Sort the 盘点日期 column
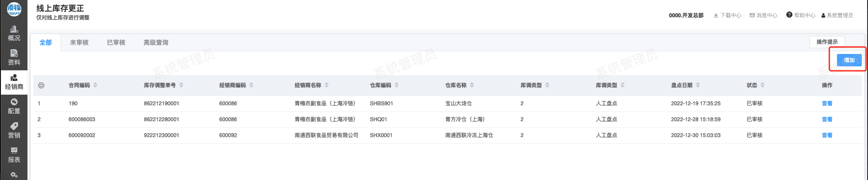Image resolution: width=868 pixels, height=180 pixels. tap(698, 85)
